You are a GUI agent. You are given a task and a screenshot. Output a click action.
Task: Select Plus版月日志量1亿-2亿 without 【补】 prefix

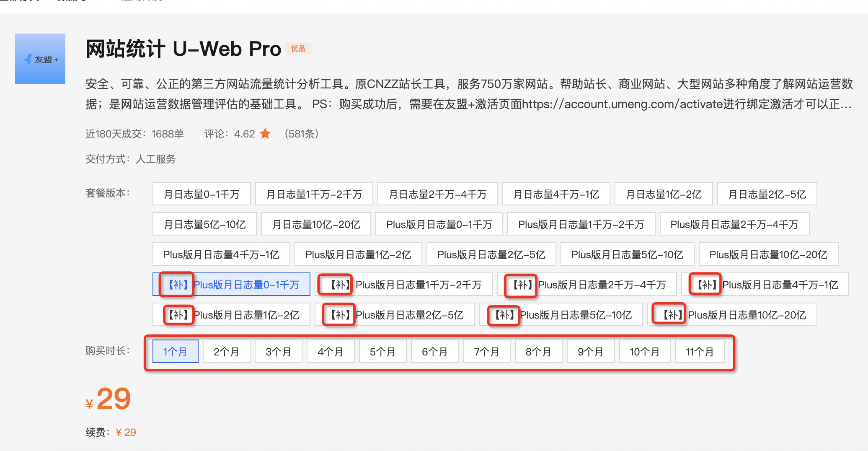point(358,254)
